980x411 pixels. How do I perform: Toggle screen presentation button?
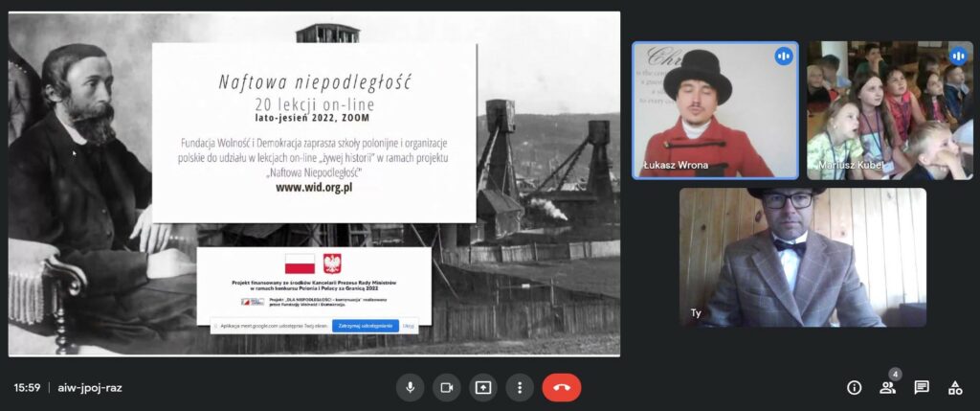point(483,387)
